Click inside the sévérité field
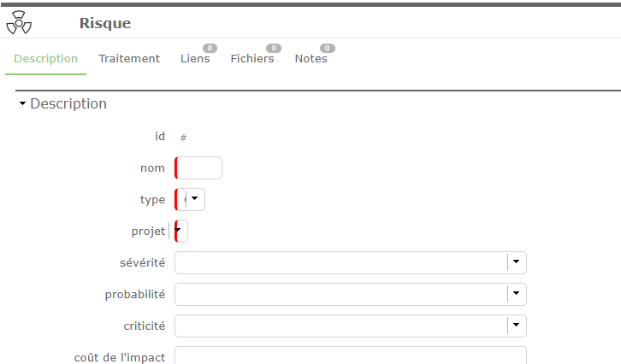The image size is (621, 364). click(x=340, y=262)
